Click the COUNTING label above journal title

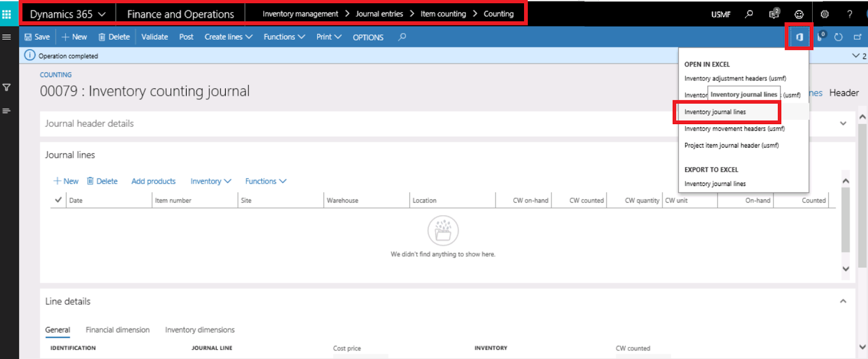click(55, 75)
